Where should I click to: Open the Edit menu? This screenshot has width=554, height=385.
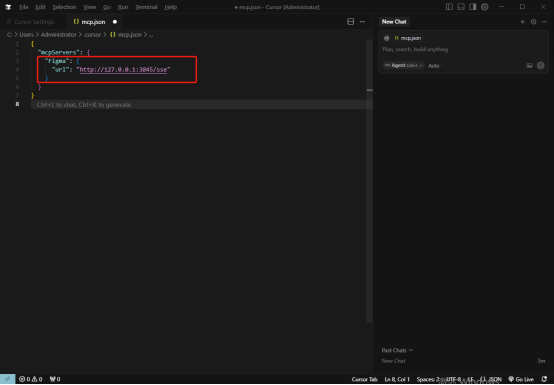coord(40,7)
